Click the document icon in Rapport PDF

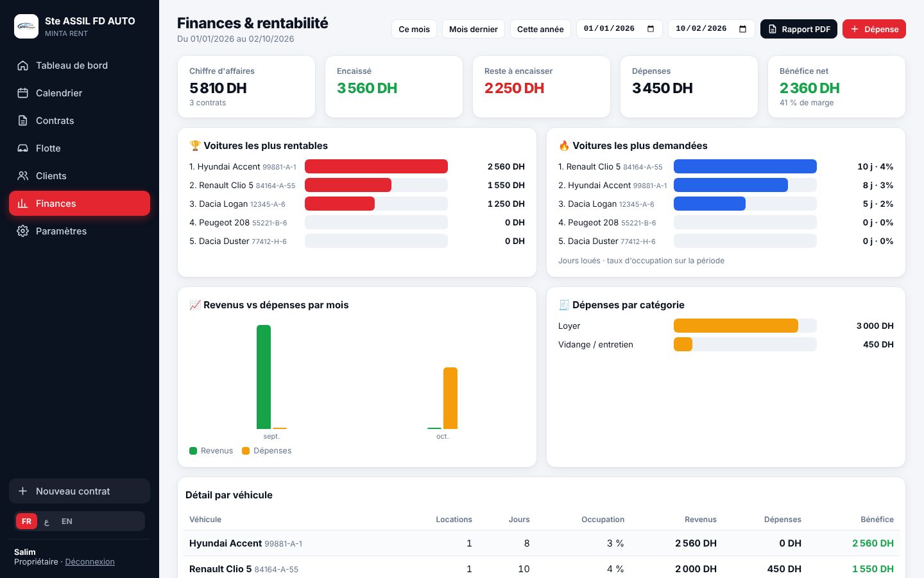[x=773, y=29]
